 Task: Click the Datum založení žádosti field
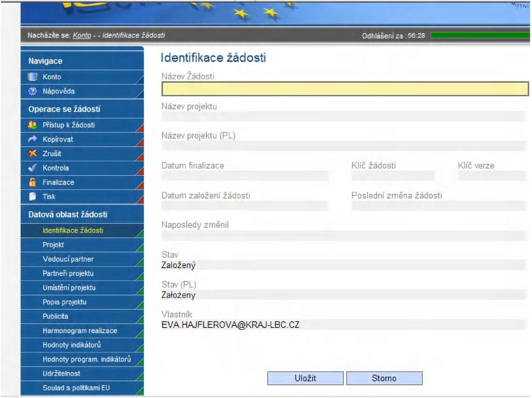(x=245, y=206)
